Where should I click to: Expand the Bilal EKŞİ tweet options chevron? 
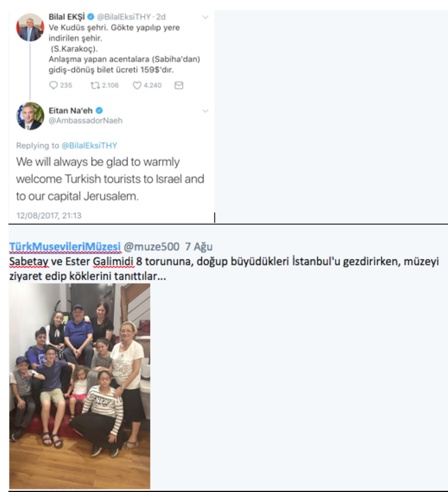click(x=206, y=17)
